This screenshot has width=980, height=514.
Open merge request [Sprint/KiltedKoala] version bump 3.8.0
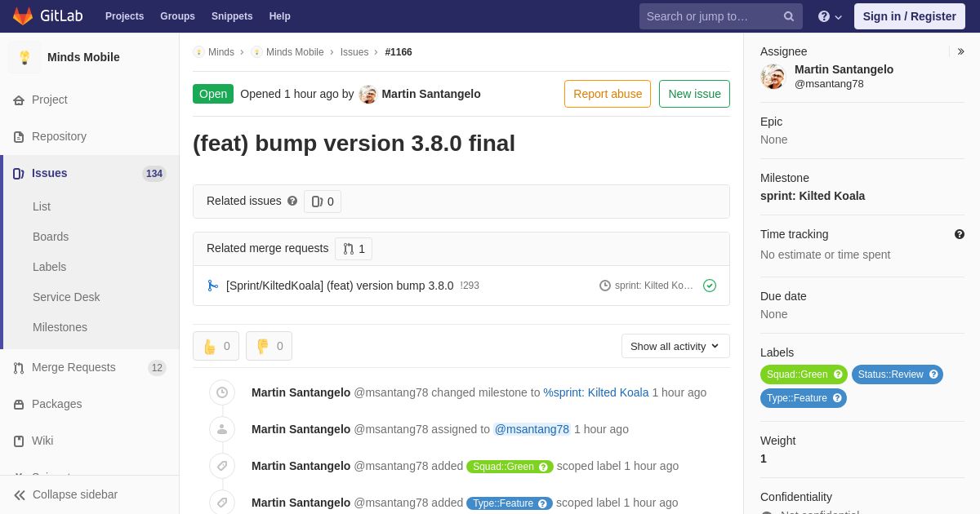click(340, 286)
